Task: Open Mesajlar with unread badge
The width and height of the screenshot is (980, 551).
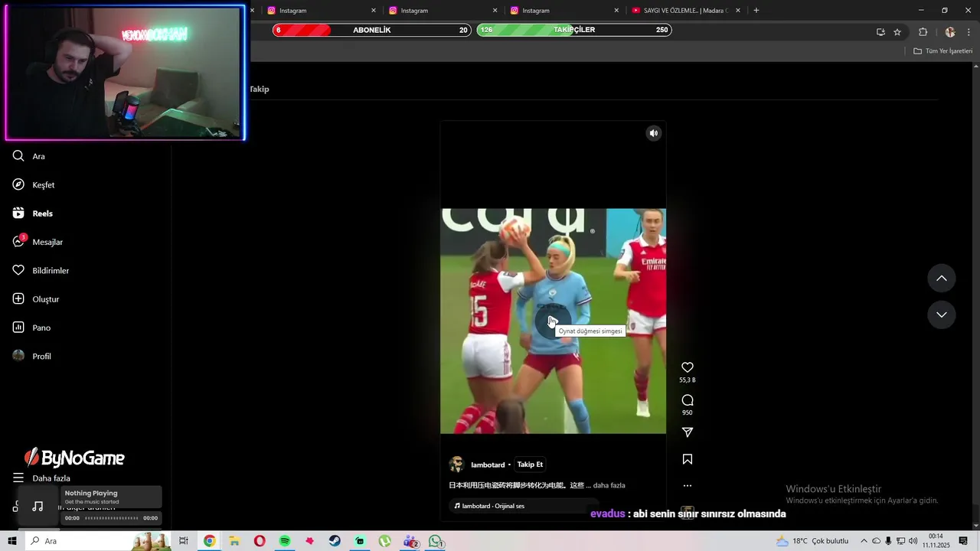Action: (x=38, y=242)
